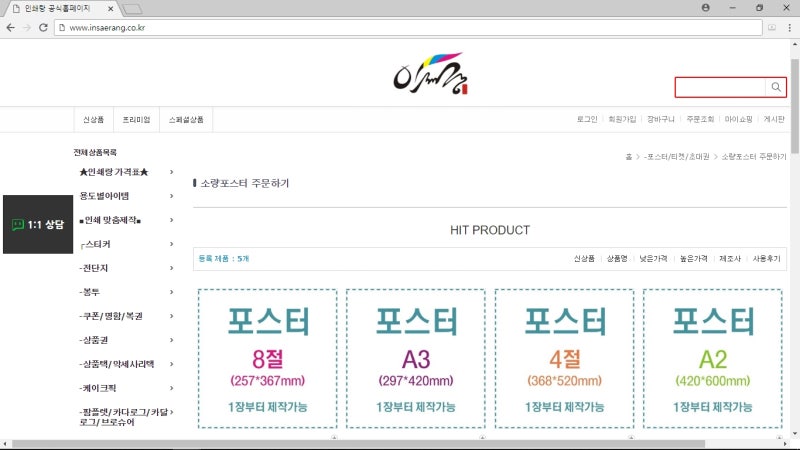800x450 pixels.
Task: Click the horizontal scrollbar thumb
Action: click(x=359, y=444)
